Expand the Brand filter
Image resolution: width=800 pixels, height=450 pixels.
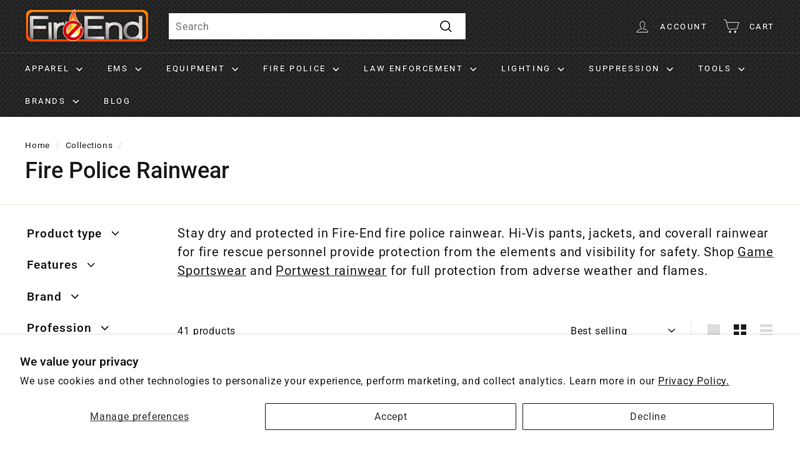[x=53, y=297]
